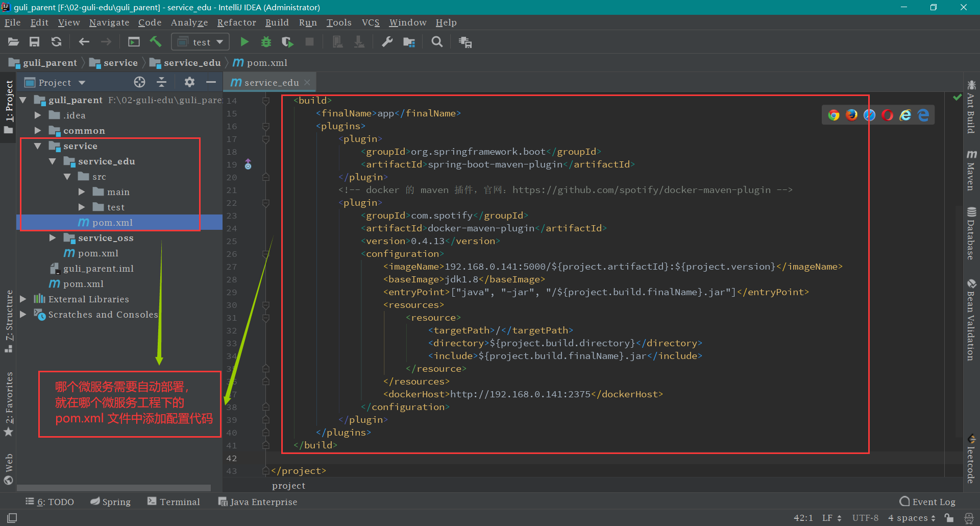Click the Synchronize refresh icon
The width and height of the screenshot is (980, 526).
click(x=56, y=42)
